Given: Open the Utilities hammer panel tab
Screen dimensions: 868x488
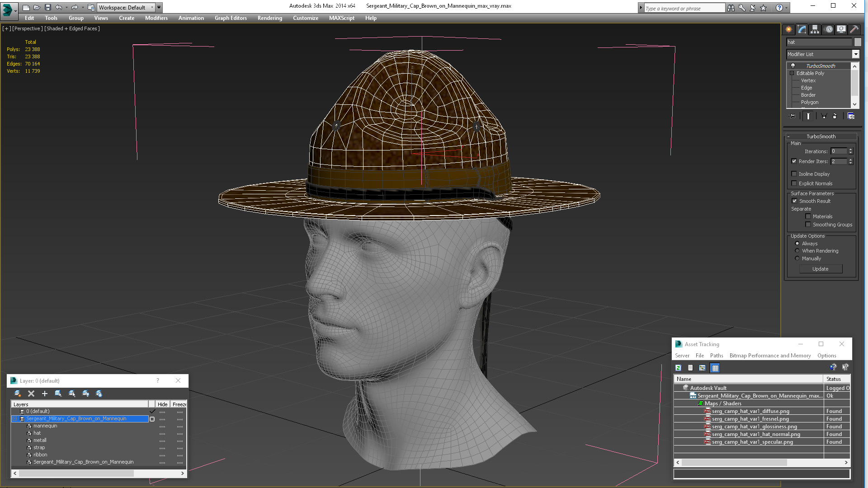Looking at the screenshot, I should point(854,29).
